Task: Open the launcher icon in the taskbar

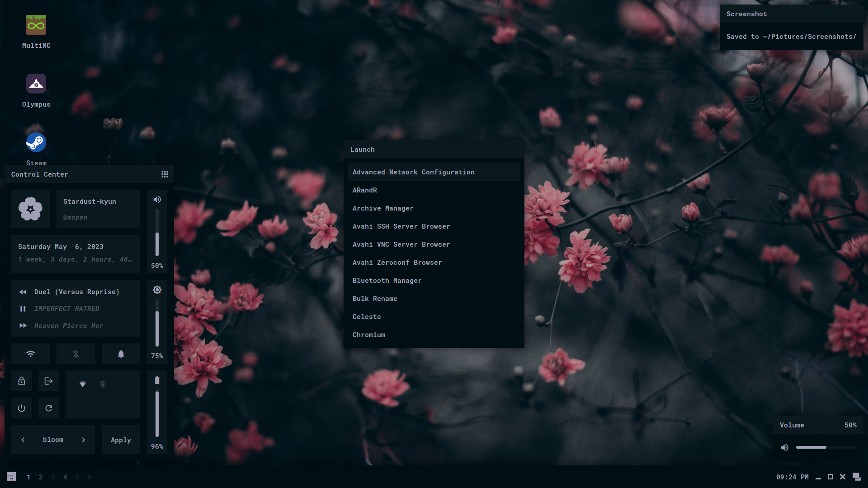Action: 11,477
